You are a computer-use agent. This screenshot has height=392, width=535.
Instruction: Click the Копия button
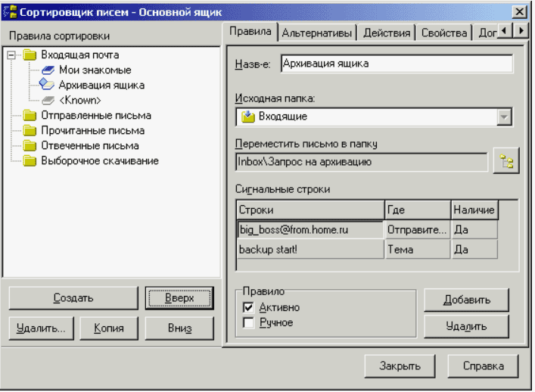tap(109, 328)
